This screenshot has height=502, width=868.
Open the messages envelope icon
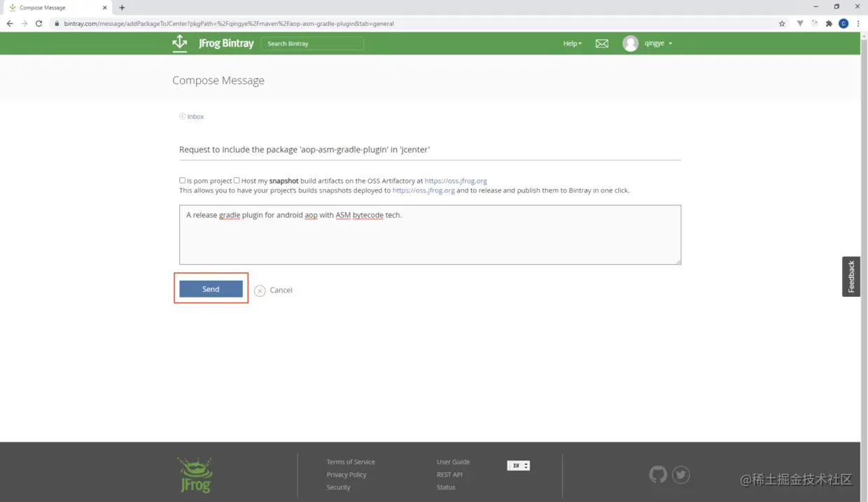[602, 43]
